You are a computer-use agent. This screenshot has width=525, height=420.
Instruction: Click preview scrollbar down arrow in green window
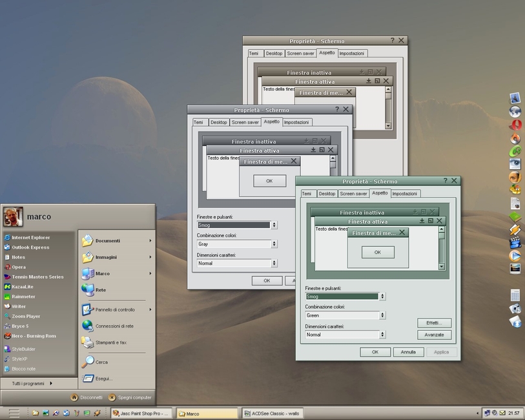pos(442,267)
